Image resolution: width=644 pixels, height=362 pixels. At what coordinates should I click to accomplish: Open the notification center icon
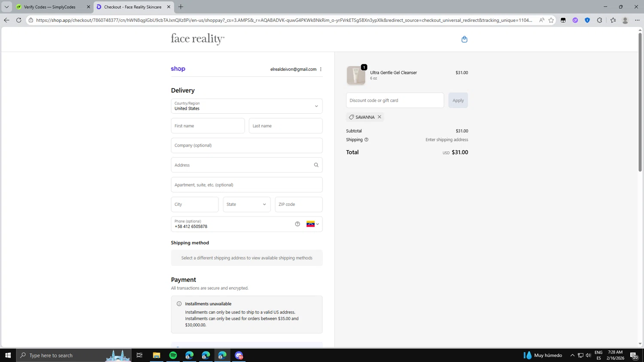pos(634,355)
